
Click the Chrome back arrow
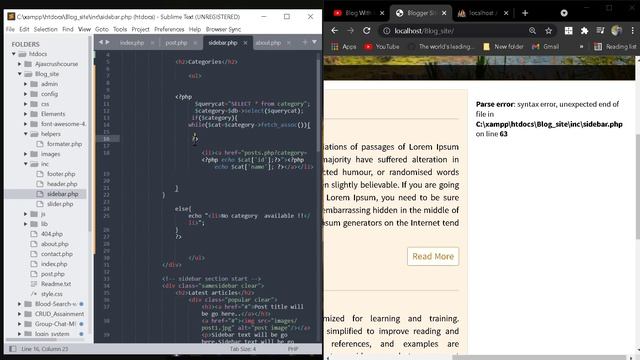point(334,31)
